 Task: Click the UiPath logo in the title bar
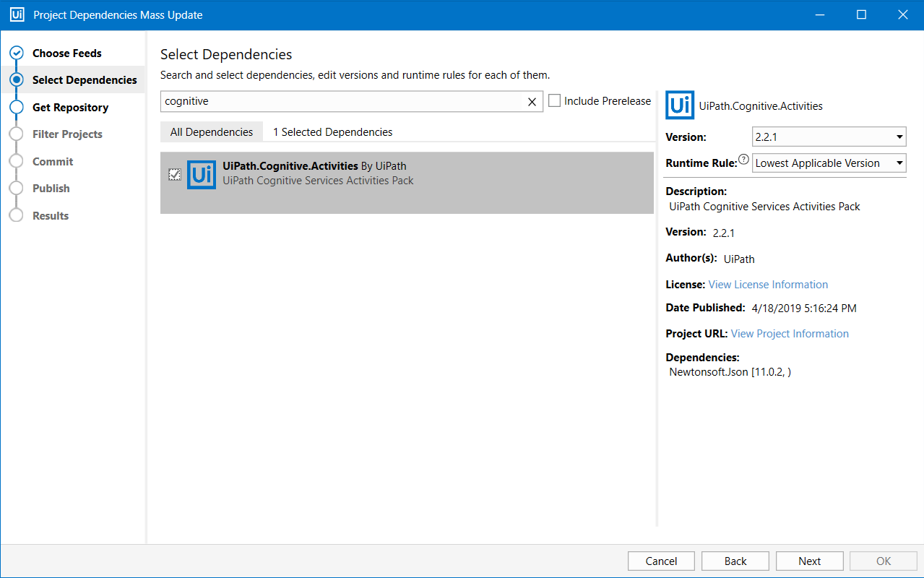click(16, 14)
